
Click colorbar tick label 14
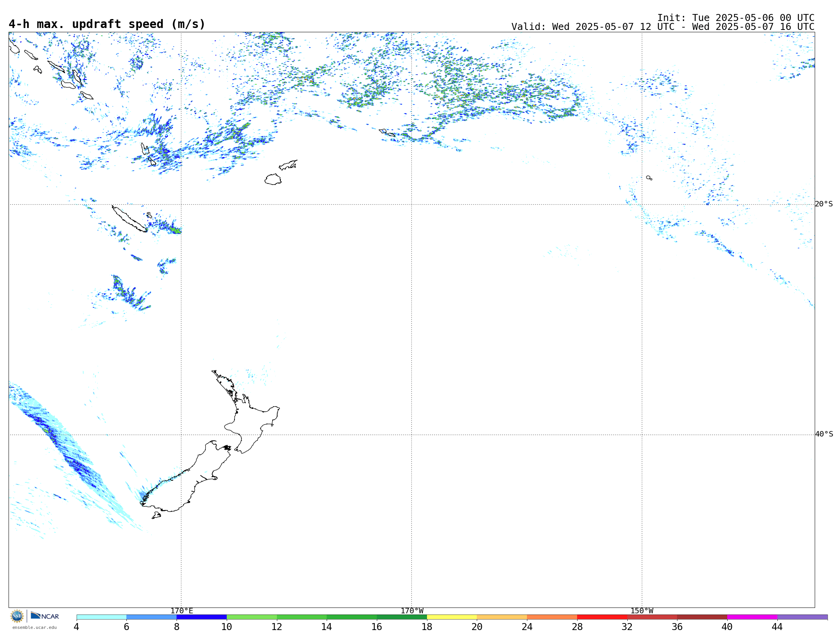coord(327,627)
